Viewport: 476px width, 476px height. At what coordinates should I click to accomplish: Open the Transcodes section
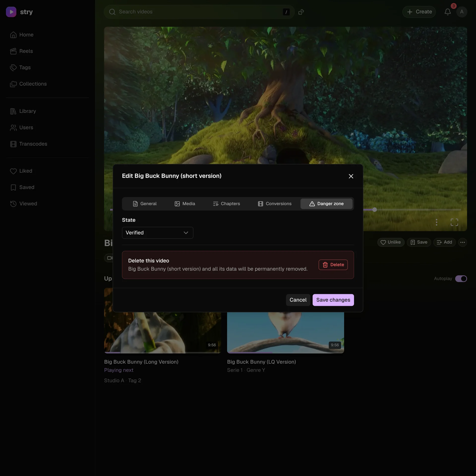click(28, 144)
